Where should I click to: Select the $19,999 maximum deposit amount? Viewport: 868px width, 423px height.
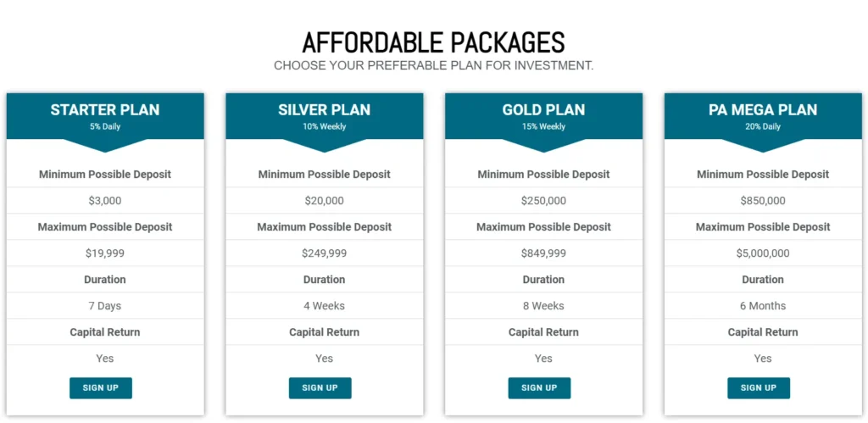[x=105, y=253]
